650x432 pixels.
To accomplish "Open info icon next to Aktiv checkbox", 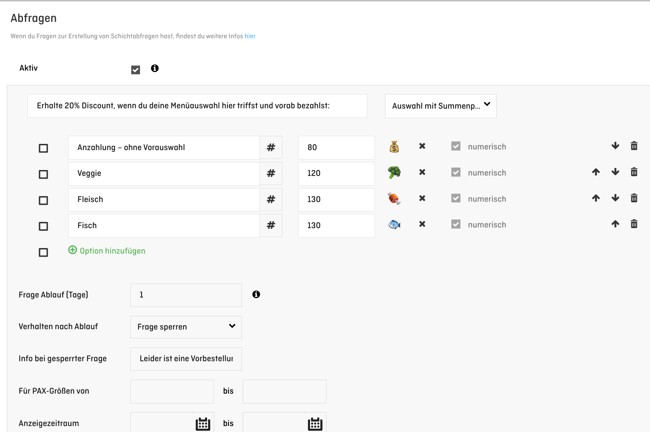I will tap(155, 68).
